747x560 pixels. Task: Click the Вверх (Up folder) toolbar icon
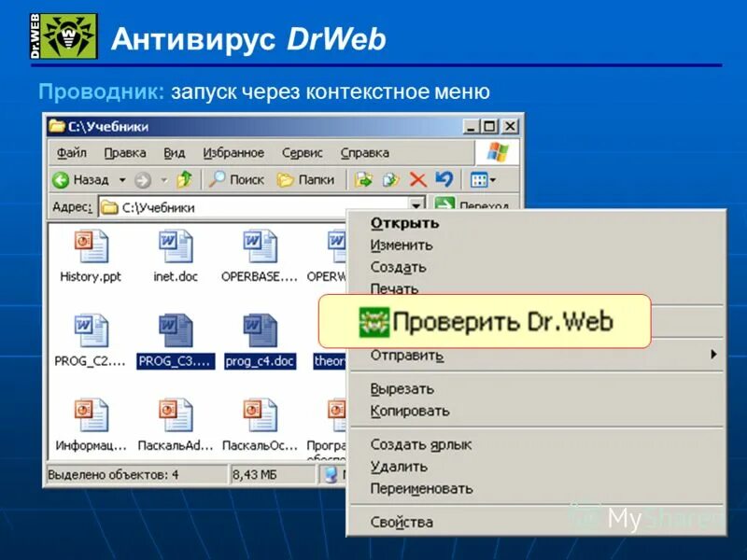click(x=185, y=177)
